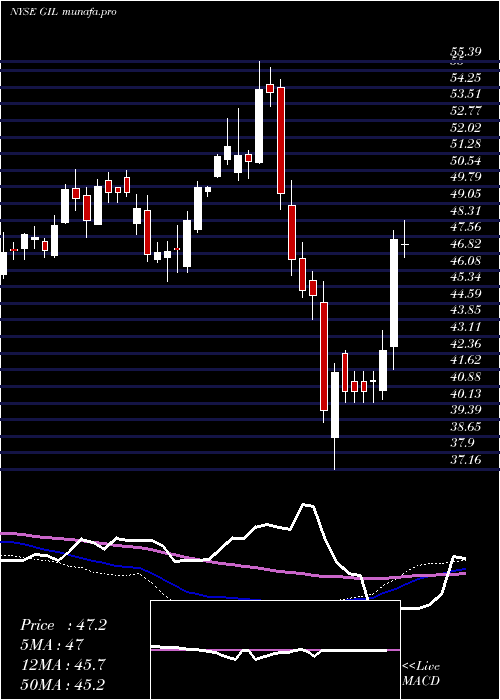Click the '12MA : 45.7' readout
Image resolution: width=500 pixels, height=700 pixels.
(63, 664)
